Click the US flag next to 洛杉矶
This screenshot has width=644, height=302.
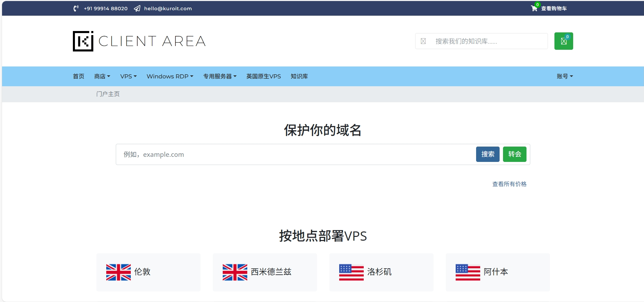tap(351, 272)
